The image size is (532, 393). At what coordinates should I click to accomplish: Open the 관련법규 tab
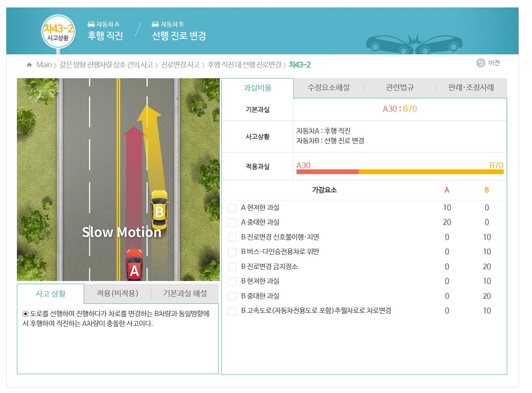point(399,88)
